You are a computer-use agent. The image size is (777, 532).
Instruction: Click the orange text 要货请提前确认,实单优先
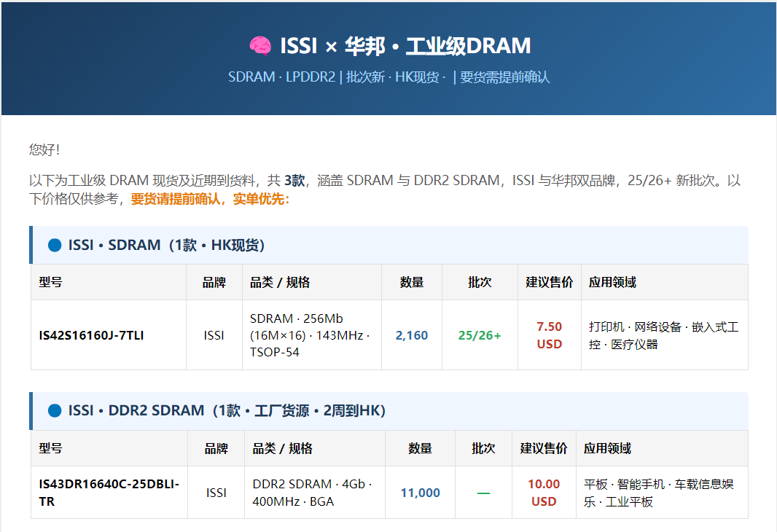click(x=210, y=199)
